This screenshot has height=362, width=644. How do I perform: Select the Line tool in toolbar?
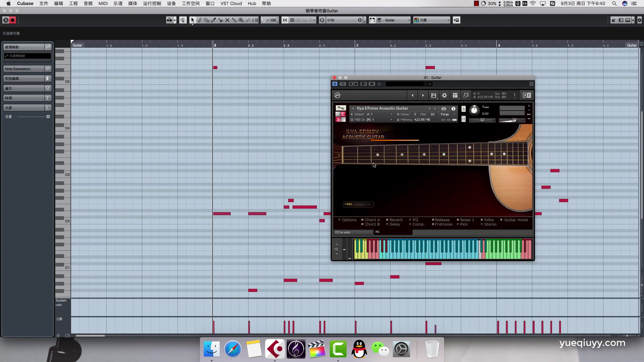tap(248, 20)
